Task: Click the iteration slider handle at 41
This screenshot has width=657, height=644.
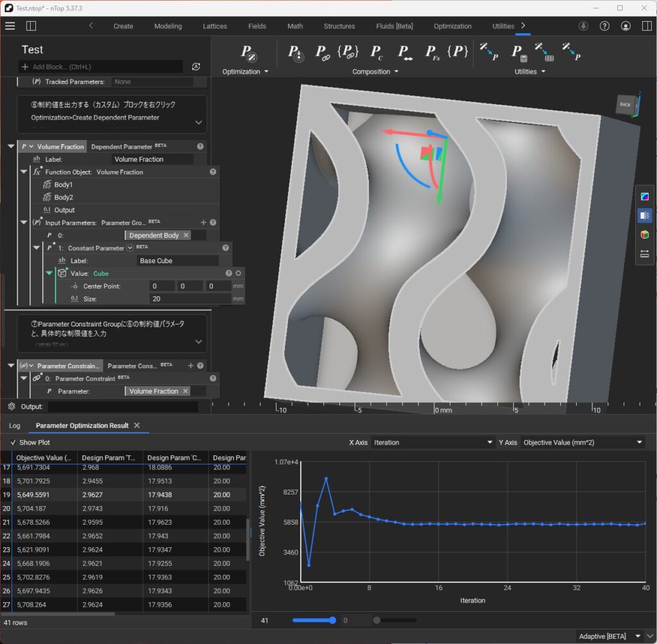Action: (332, 620)
